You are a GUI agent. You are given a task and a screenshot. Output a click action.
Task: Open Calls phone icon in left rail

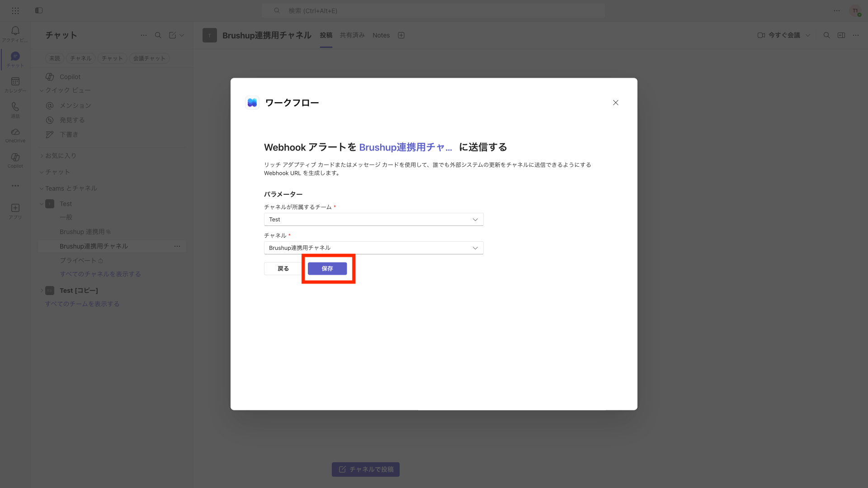[15, 110]
